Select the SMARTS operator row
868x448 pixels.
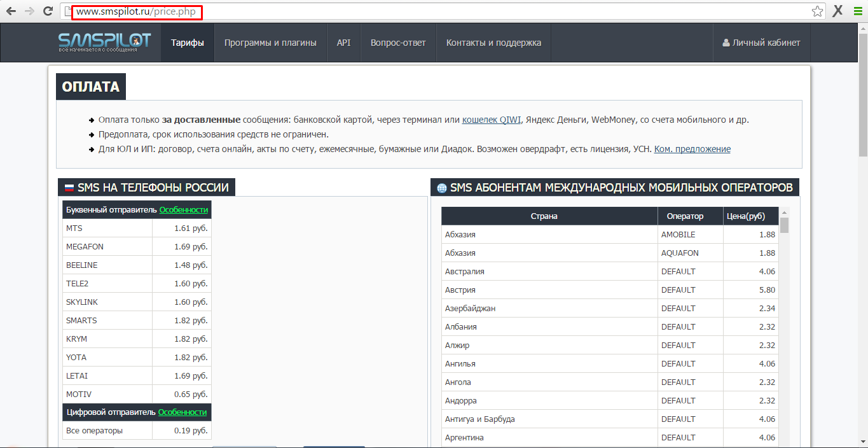(137, 320)
